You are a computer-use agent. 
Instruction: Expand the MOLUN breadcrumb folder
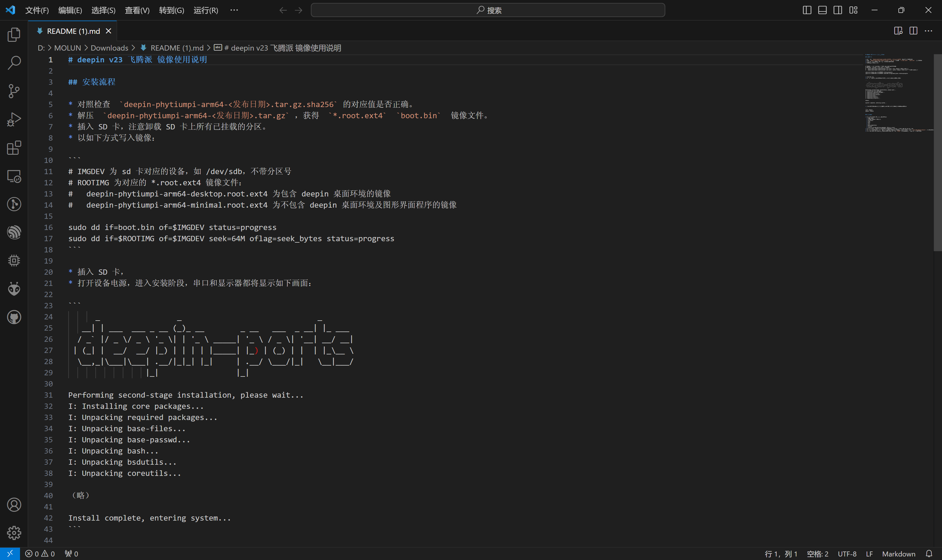pyautogui.click(x=67, y=48)
